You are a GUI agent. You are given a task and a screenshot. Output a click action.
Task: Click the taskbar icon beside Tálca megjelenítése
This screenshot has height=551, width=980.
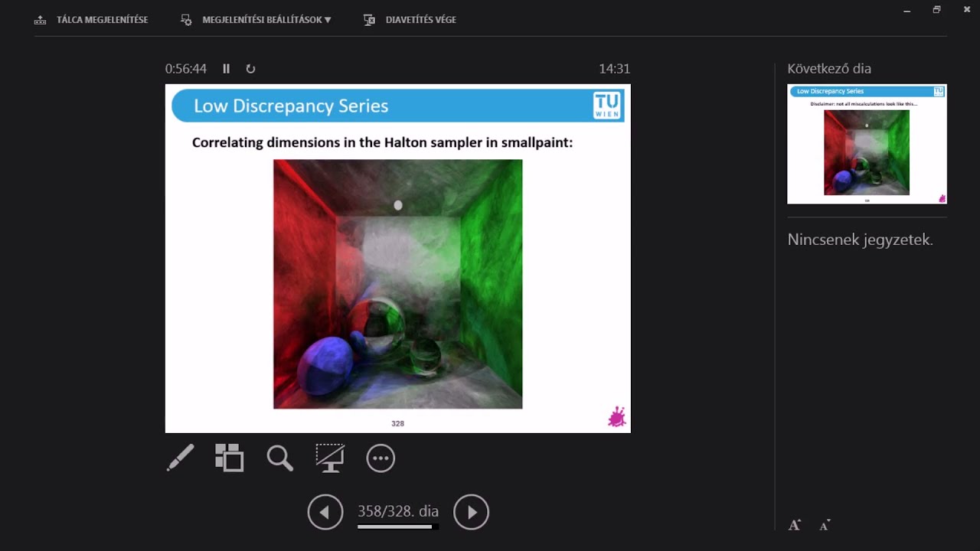pos(41,20)
